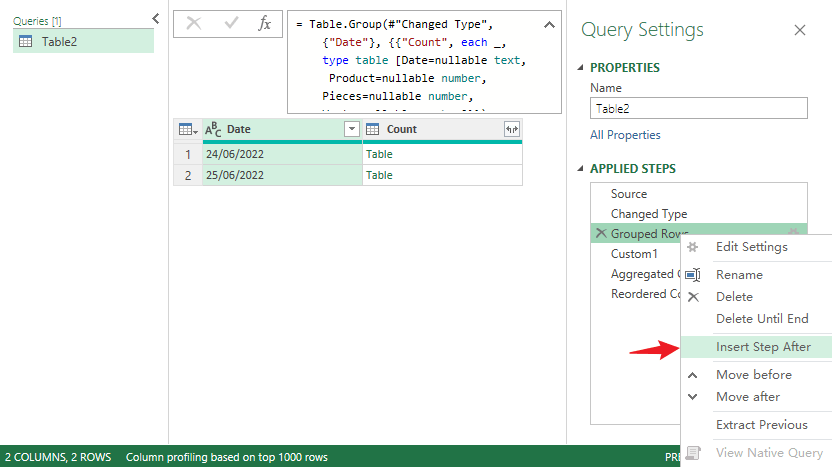The width and height of the screenshot is (832, 467).
Task: Click the up chevron icon beside Move before
Action: pos(692,375)
